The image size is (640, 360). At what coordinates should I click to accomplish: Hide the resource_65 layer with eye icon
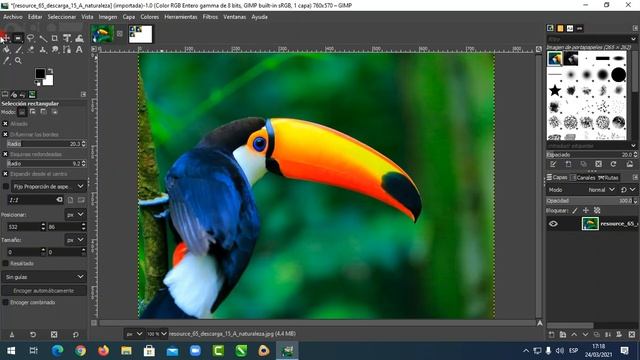[x=553, y=224]
